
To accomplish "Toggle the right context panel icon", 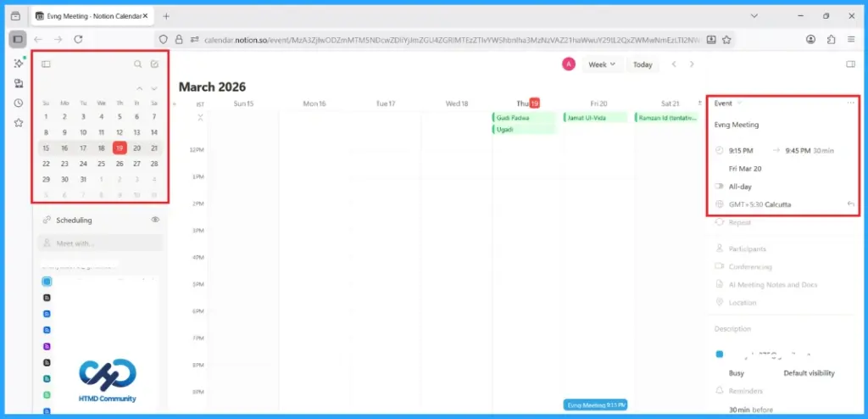I will pyautogui.click(x=851, y=64).
